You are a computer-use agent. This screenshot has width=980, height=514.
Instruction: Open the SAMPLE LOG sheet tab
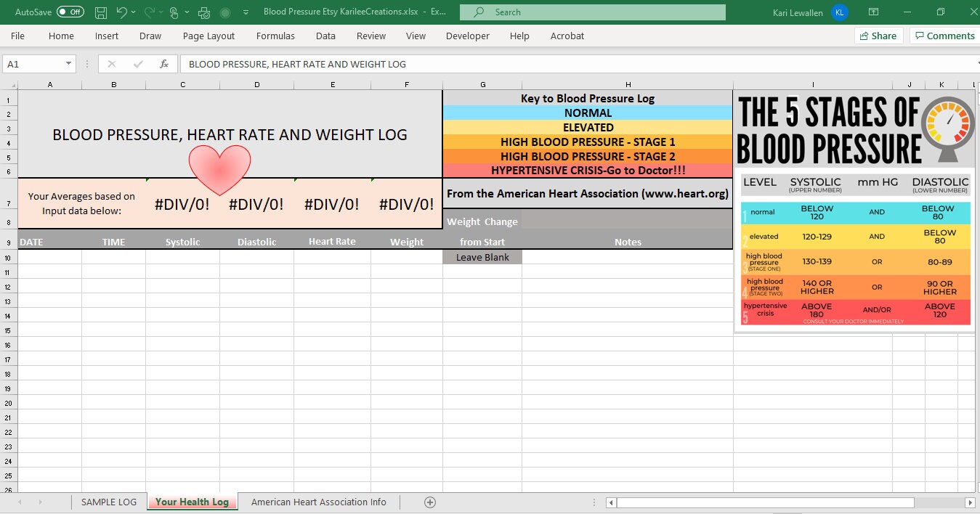(x=108, y=502)
